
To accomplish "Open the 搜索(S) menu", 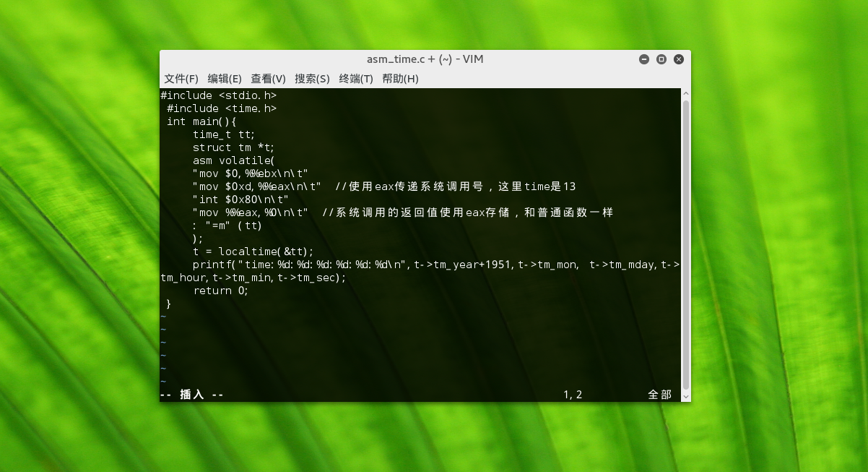I will click(312, 79).
